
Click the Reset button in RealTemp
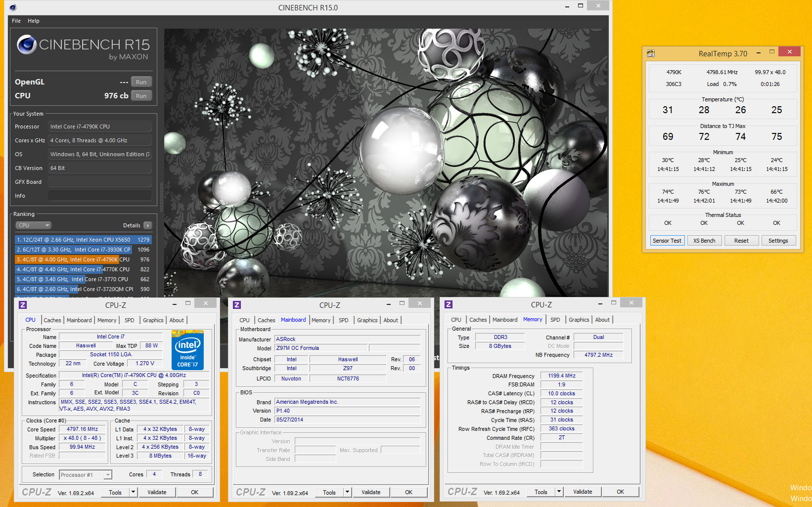(x=741, y=241)
